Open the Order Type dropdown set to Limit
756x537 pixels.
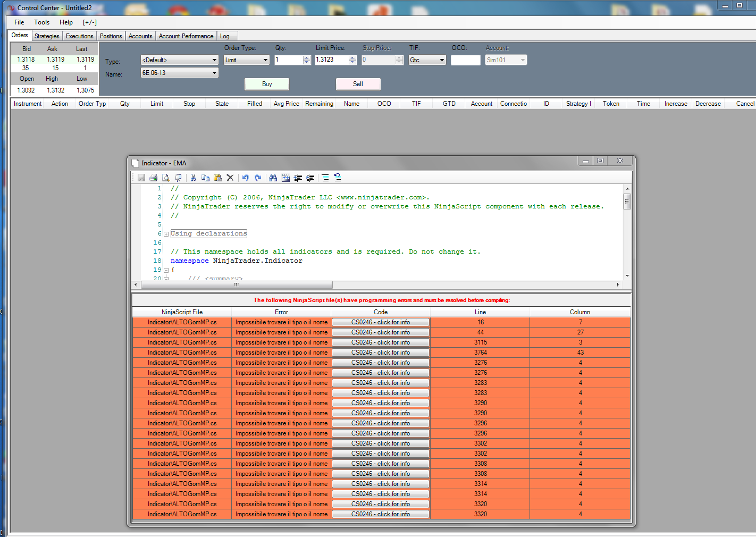(x=247, y=60)
